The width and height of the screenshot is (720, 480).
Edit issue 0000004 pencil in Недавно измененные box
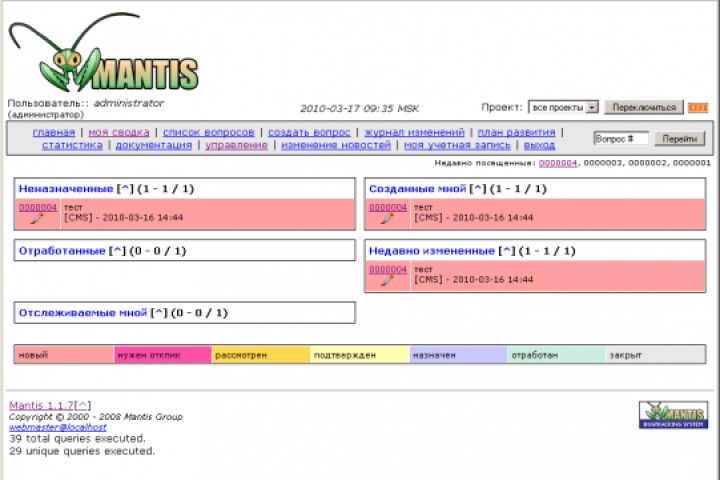(x=387, y=280)
